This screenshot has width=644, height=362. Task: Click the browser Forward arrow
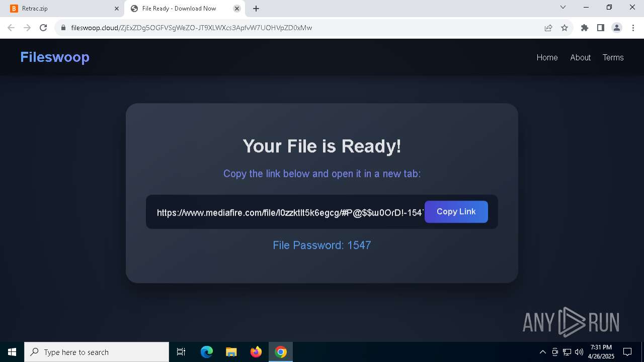(x=27, y=28)
